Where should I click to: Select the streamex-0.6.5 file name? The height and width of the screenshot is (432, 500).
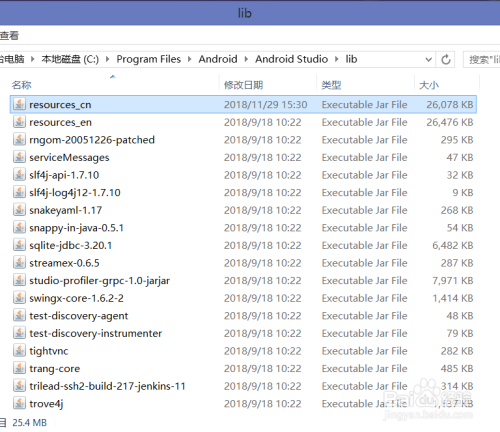[64, 263]
